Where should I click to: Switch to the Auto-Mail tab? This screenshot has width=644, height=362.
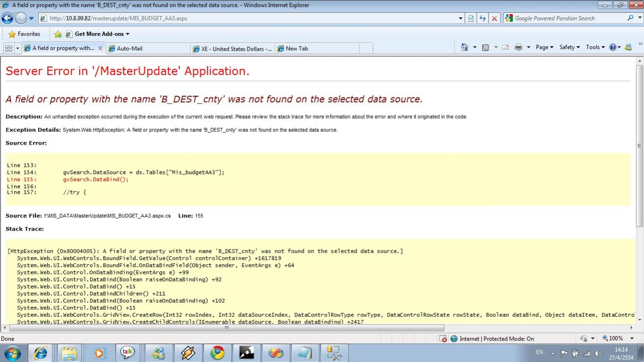pyautogui.click(x=148, y=49)
